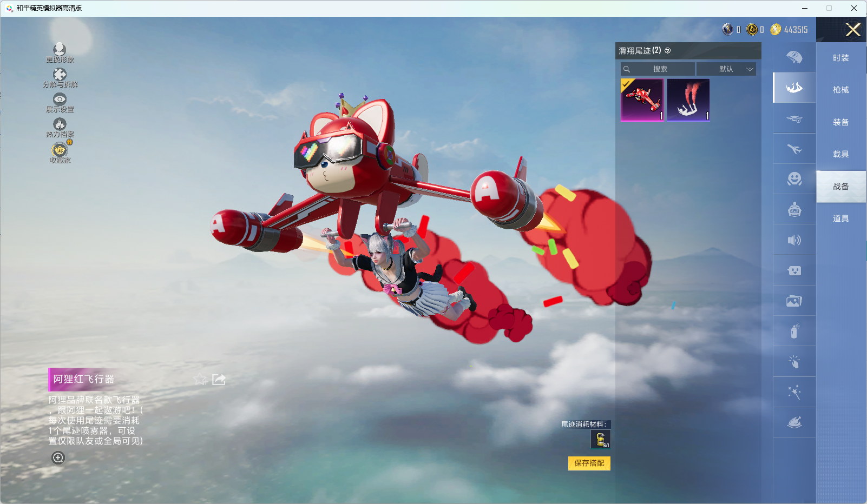This screenshot has height=504, width=867.
Task: Open the speaker voice category icon
Action: pyautogui.click(x=794, y=240)
